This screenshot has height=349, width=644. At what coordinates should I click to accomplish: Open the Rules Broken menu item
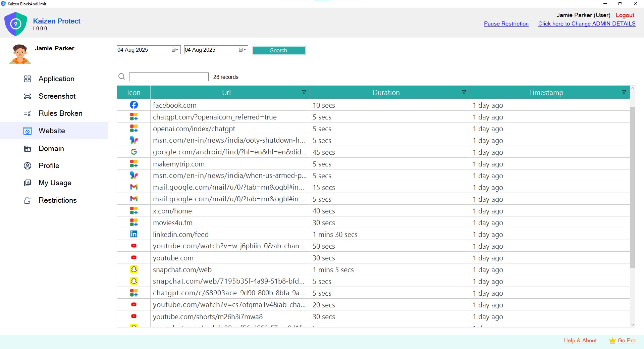pyautogui.click(x=60, y=113)
